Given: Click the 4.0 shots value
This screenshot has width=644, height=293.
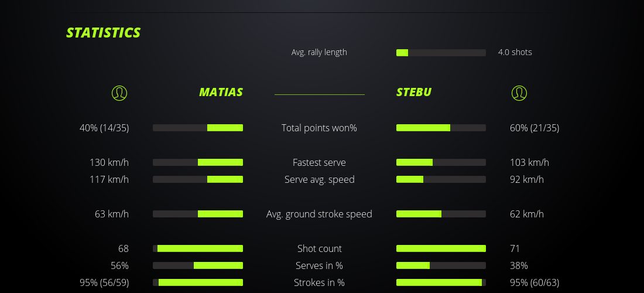Looking at the screenshot, I should point(515,52).
